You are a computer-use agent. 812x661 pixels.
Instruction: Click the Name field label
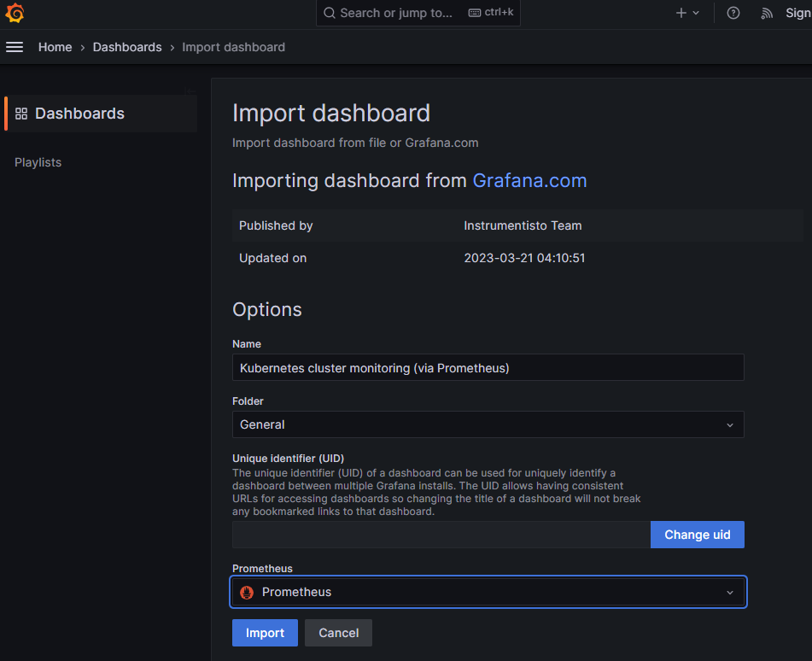click(x=247, y=344)
